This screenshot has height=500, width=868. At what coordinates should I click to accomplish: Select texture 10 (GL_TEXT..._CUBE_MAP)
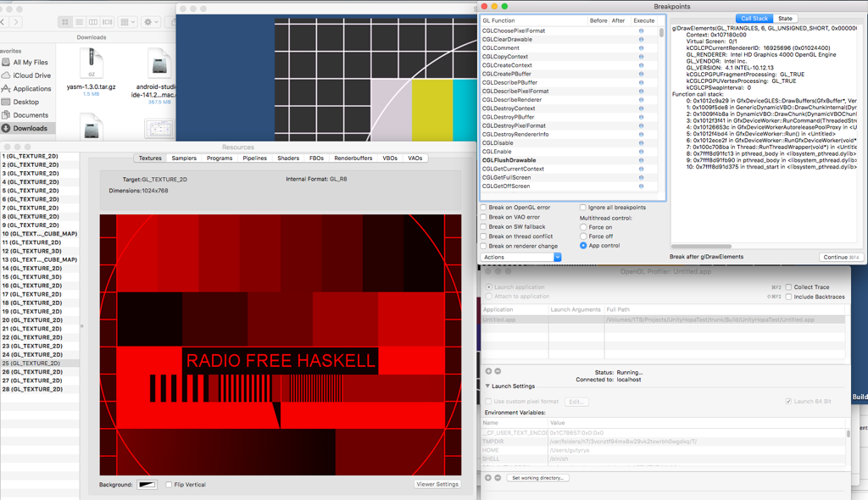click(40, 234)
